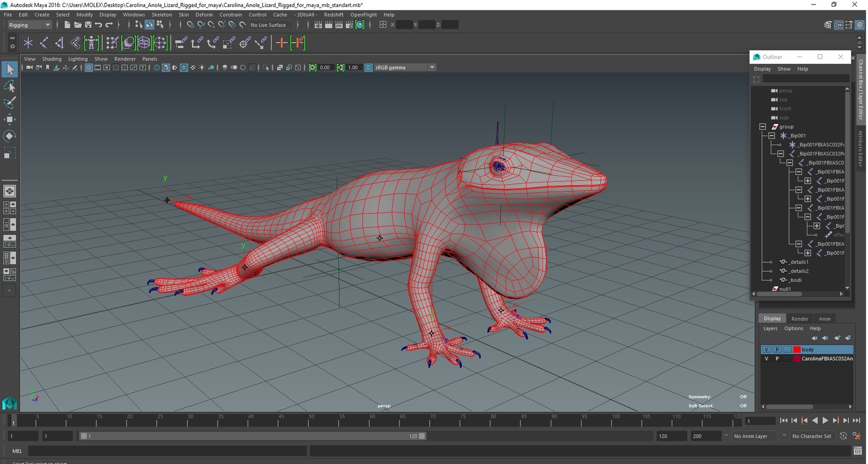
Task: Select the _bodi mesh in the Outliner
Action: 795,280
